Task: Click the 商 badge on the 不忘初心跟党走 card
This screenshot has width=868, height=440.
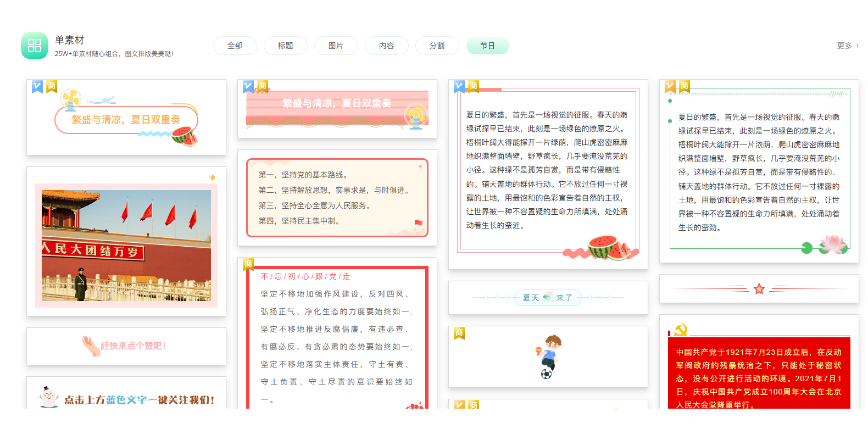Action: pyautogui.click(x=248, y=264)
